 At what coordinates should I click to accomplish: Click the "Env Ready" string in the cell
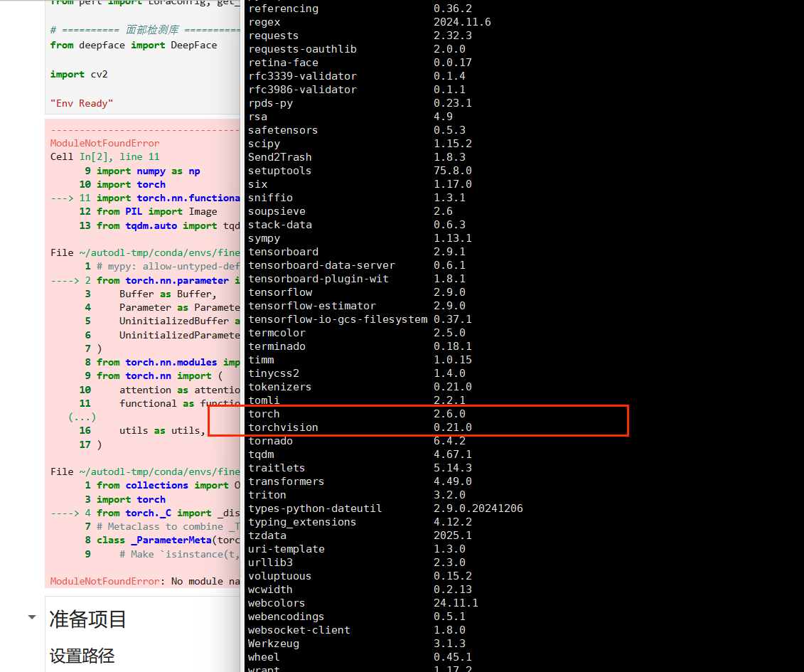pos(82,103)
